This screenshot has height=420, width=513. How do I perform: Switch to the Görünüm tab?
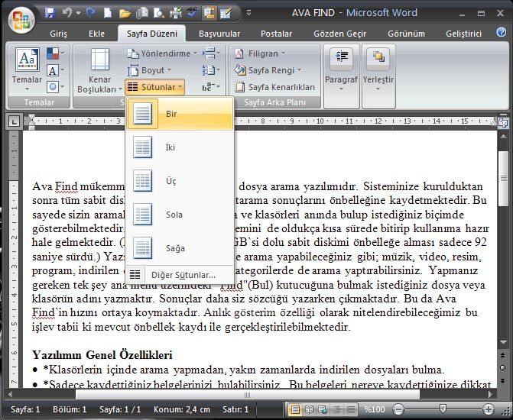coord(406,34)
